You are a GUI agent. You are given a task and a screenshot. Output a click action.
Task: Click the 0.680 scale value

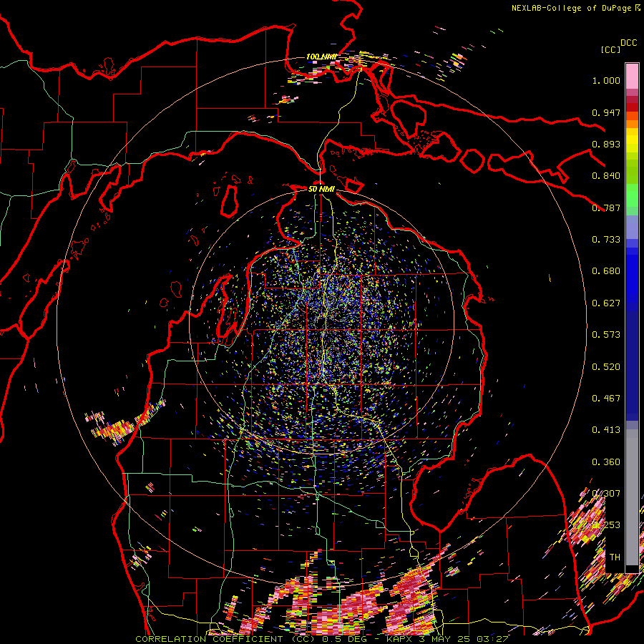point(606,271)
